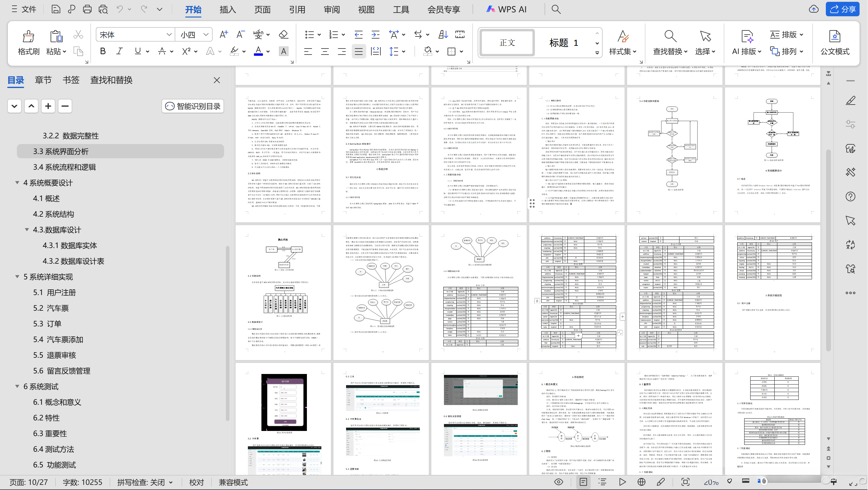868x490 pixels.
Task: Click the Format Painter icon
Action: [x=28, y=36]
